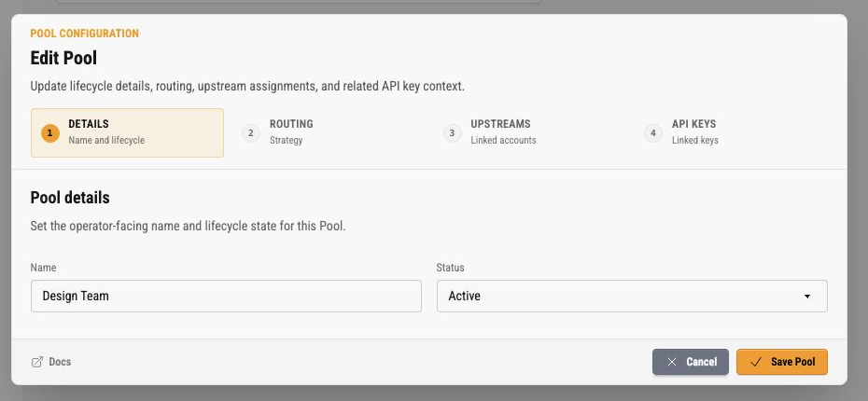
Task: Switch to the Routing step
Action: [x=329, y=132]
